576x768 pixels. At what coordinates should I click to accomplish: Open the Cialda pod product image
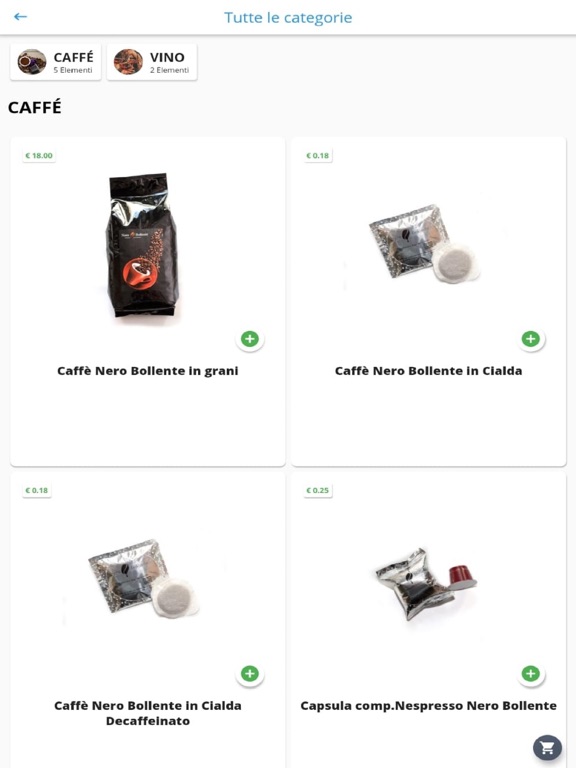pyautogui.click(x=424, y=243)
